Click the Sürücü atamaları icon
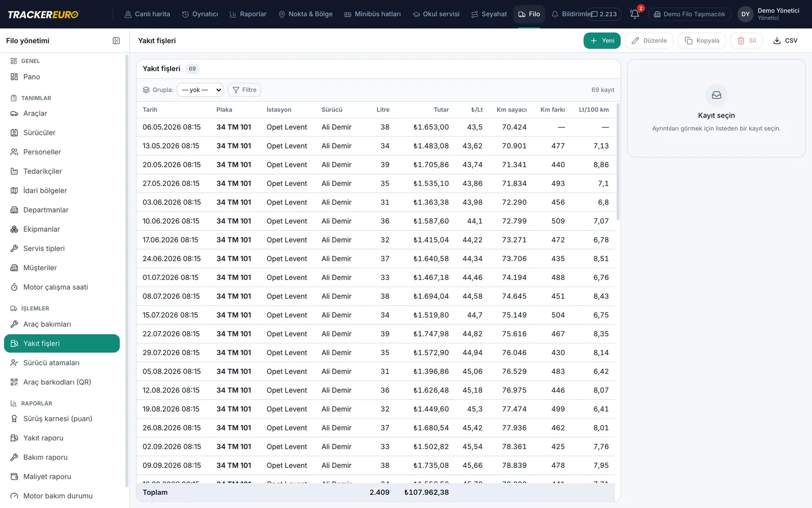The height and width of the screenshot is (508, 812). pos(14,363)
